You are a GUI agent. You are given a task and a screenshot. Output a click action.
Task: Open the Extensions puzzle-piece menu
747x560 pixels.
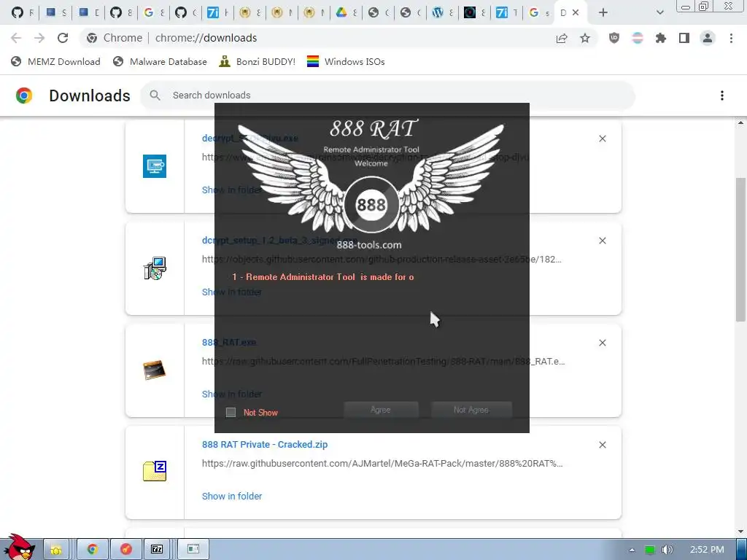[661, 38]
